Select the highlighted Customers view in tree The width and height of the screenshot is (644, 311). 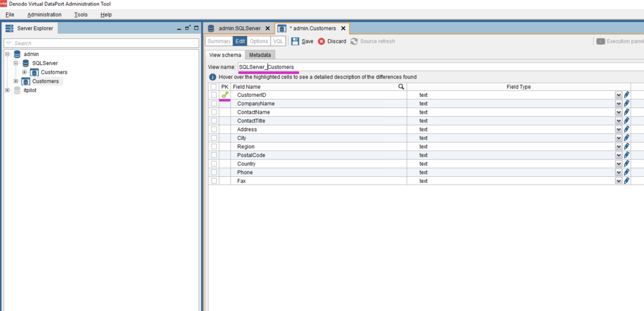pyautogui.click(x=46, y=81)
